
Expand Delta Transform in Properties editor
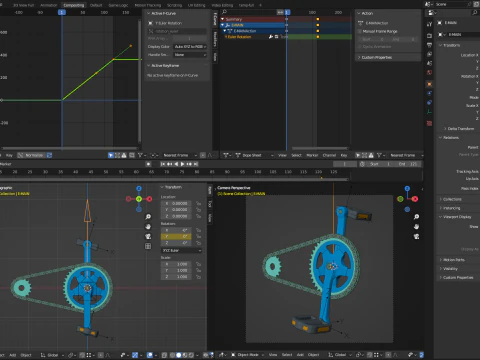[445, 129]
